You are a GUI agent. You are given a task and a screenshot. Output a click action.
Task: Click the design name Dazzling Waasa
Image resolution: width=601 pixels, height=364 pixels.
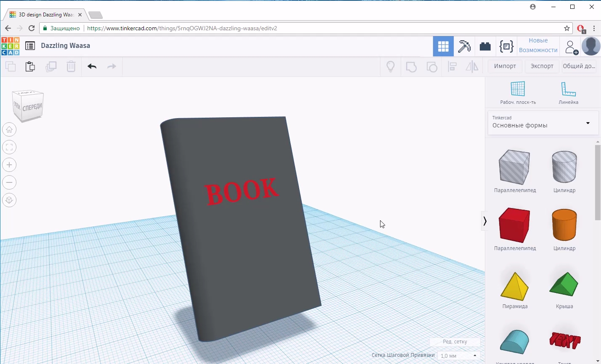click(65, 45)
